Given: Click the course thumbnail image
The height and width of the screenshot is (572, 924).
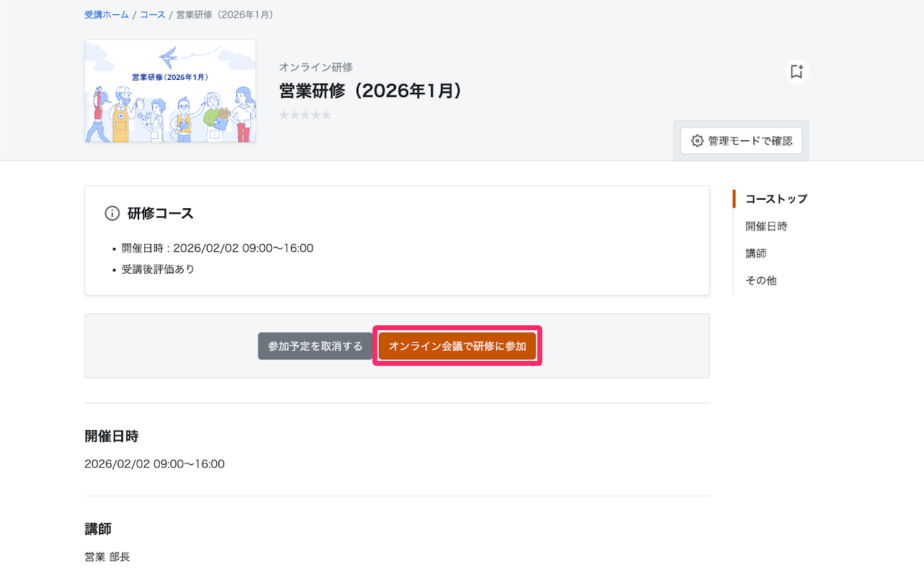Looking at the screenshot, I should (x=170, y=91).
